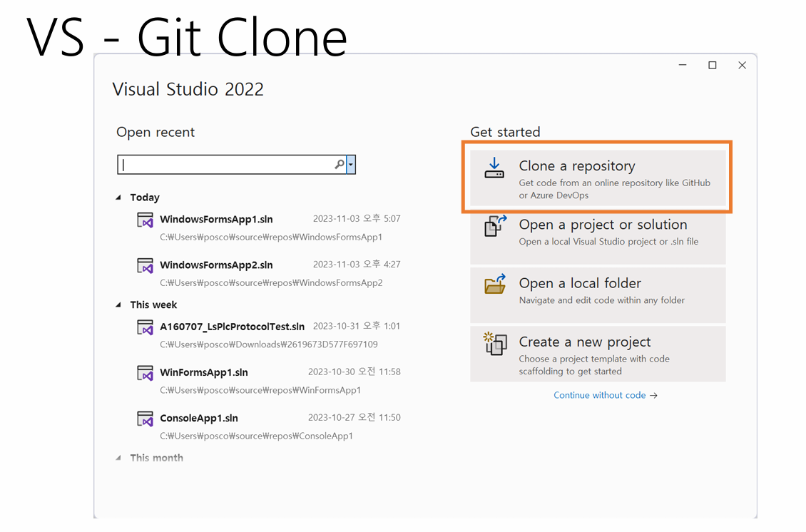806x532 pixels.
Task: Click the 2023-10-27 오전 11:50 timestamp
Action: (354, 417)
